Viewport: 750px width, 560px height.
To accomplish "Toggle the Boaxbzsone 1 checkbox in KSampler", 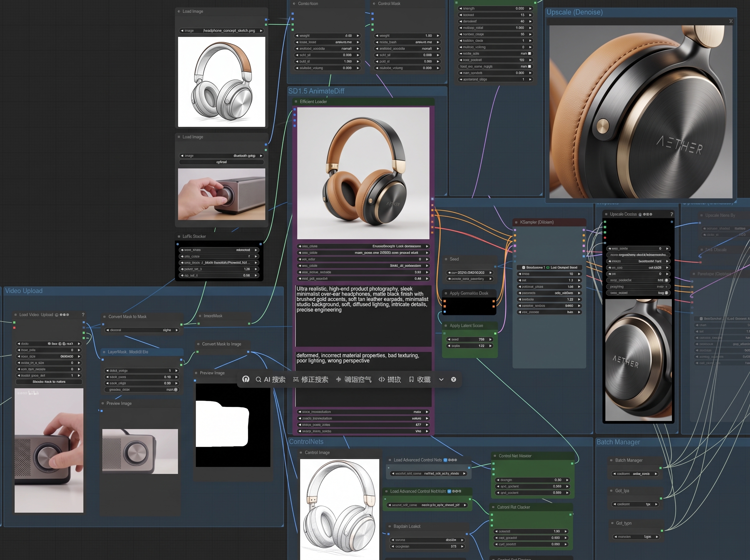I will click(x=524, y=267).
